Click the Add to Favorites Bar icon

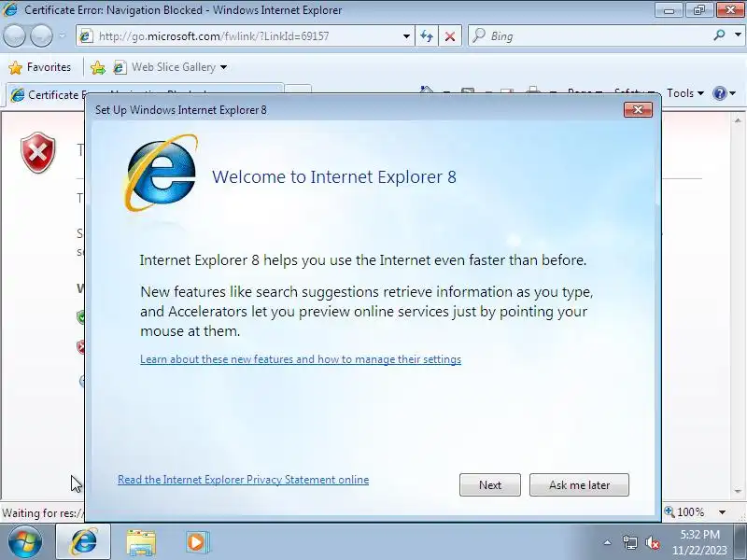[x=98, y=67]
